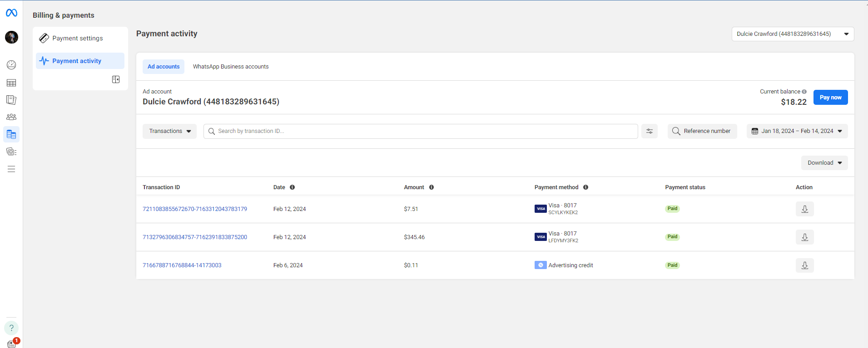The width and height of the screenshot is (868, 348).
Task: Click the table grid sidebar icon
Action: [x=11, y=83]
